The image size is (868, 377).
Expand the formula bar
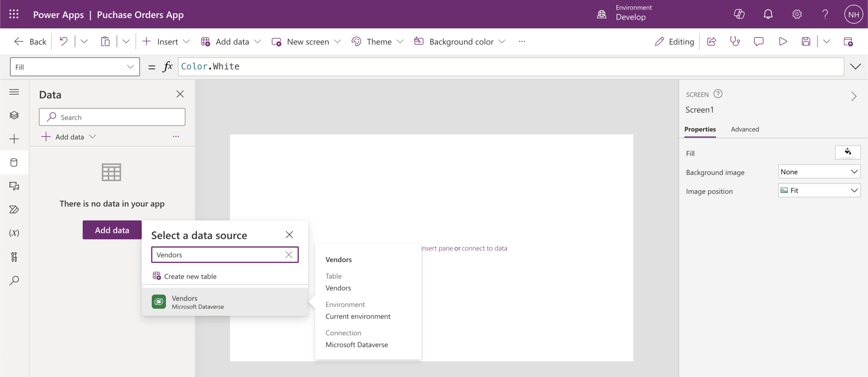(x=856, y=67)
